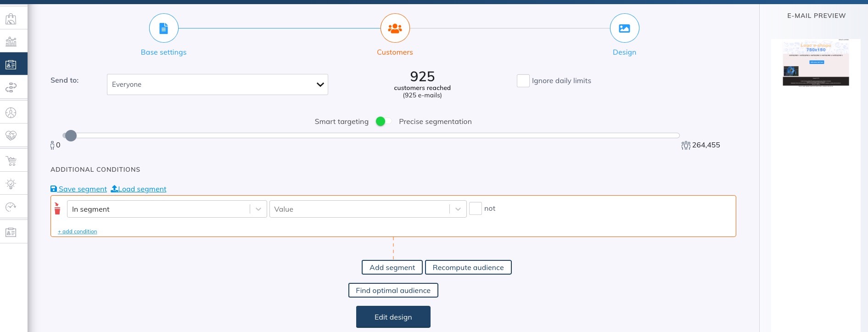This screenshot has height=332, width=868.
Task: Click the Smart targeting label
Action: [x=342, y=122]
